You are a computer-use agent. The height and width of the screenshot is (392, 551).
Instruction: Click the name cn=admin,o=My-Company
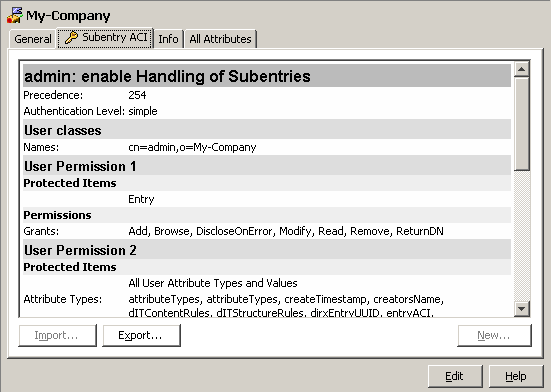click(192, 147)
